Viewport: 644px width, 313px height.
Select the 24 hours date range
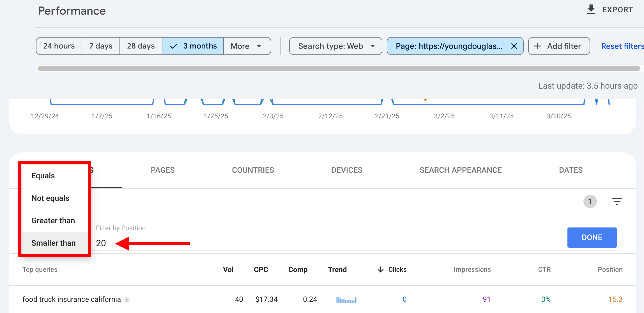pos(59,46)
